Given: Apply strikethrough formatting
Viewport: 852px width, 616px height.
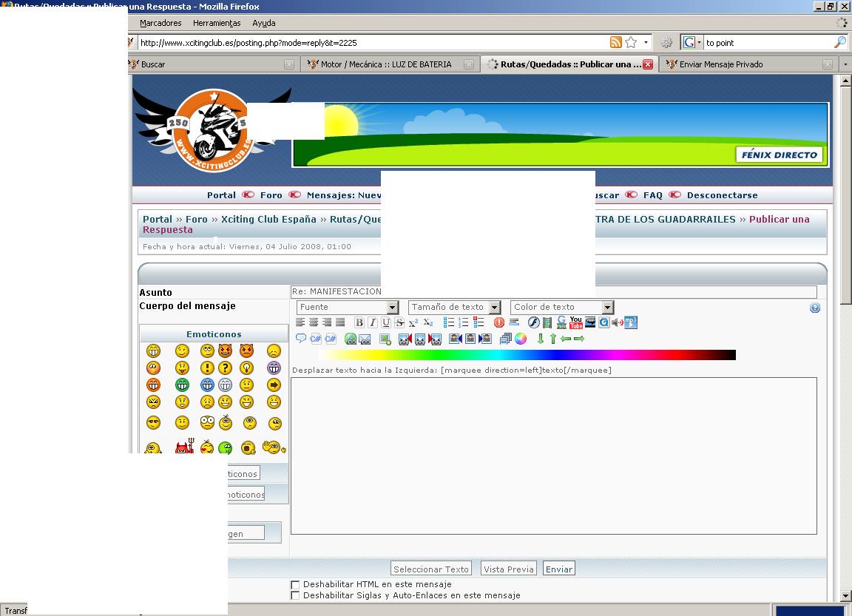Looking at the screenshot, I should point(399,322).
